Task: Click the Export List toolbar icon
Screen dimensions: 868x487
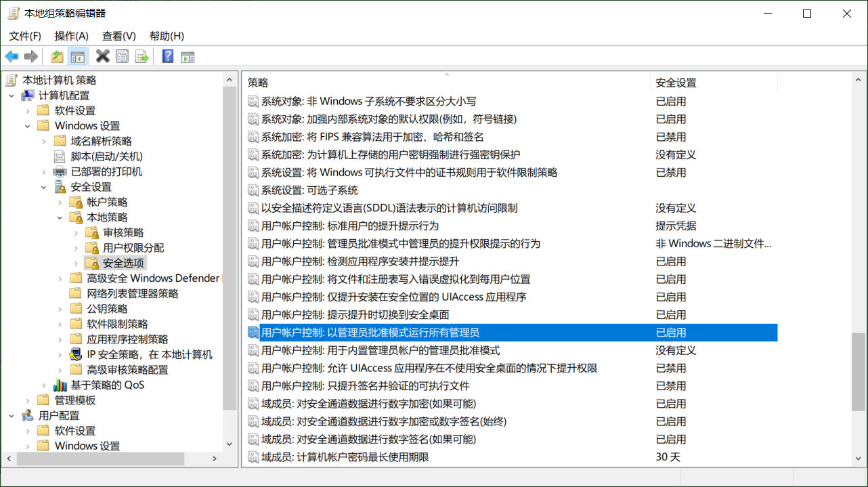Action: point(142,56)
